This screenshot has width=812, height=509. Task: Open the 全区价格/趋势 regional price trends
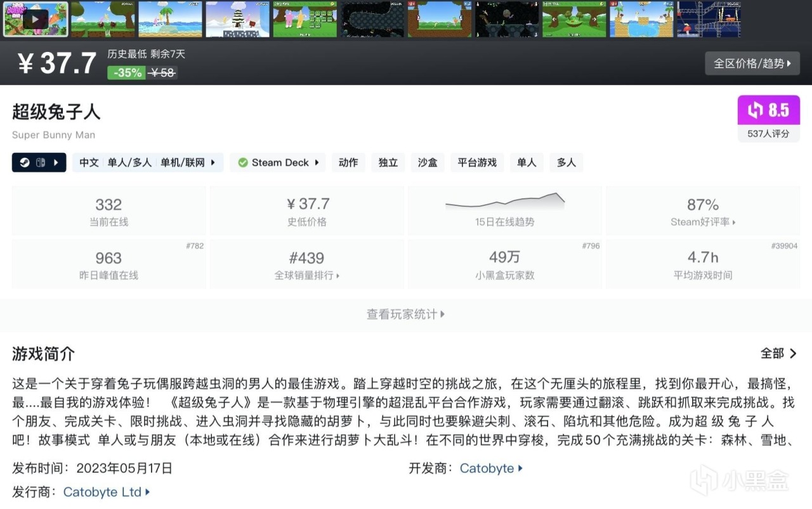tap(752, 63)
